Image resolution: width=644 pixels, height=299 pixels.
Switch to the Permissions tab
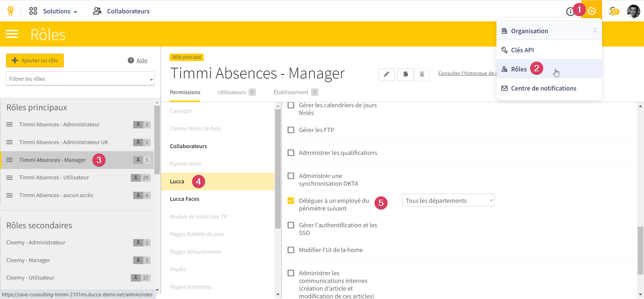tap(185, 92)
